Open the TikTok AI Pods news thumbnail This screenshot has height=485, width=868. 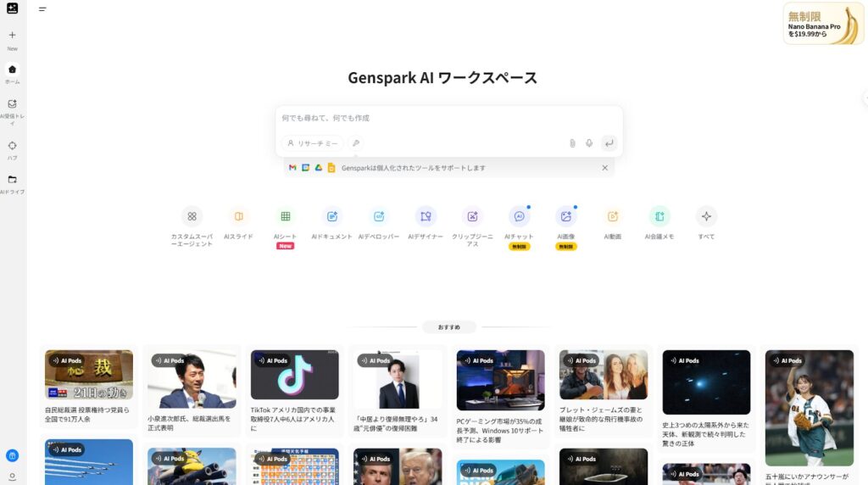(x=294, y=375)
